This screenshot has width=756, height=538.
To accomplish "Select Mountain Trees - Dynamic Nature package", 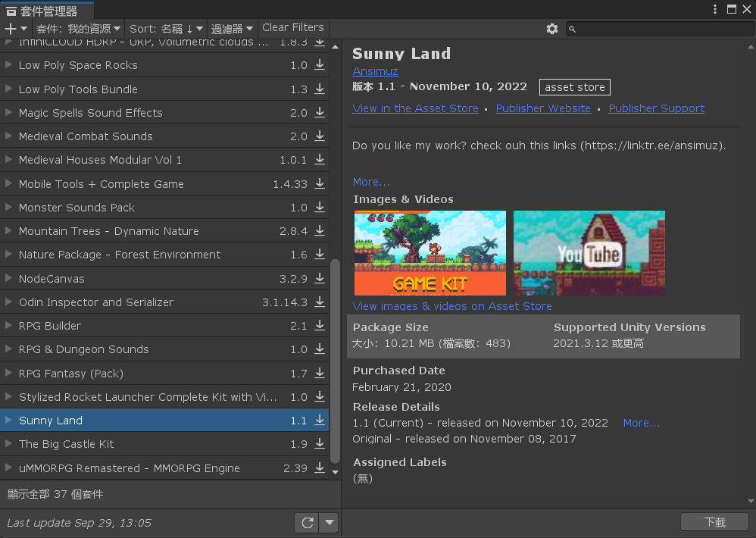I will 164,231.
